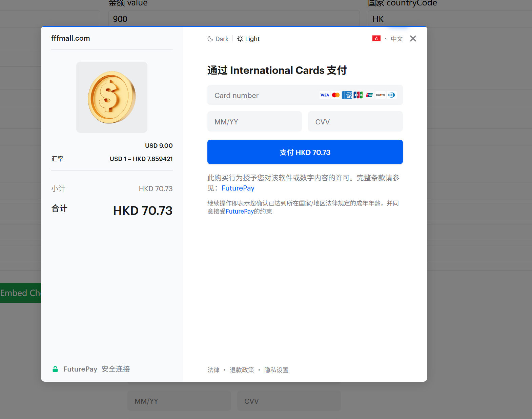Click the 合计 total HKD 70.73 amount
The image size is (532, 419).
click(x=143, y=211)
